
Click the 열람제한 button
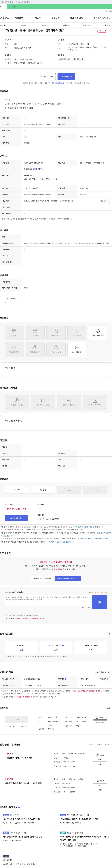[x=23, y=726]
